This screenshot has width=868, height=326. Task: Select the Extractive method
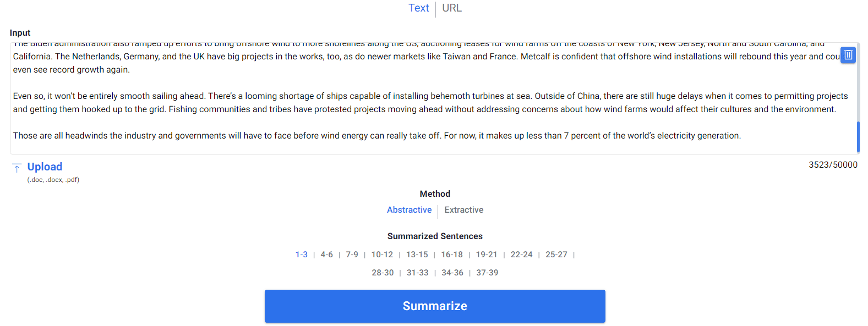click(464, 210)
